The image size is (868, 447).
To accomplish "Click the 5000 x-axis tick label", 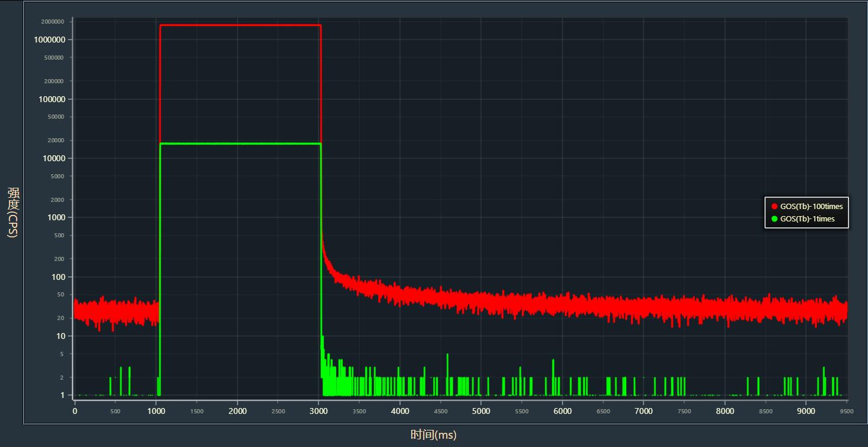I will coord(481,411).
